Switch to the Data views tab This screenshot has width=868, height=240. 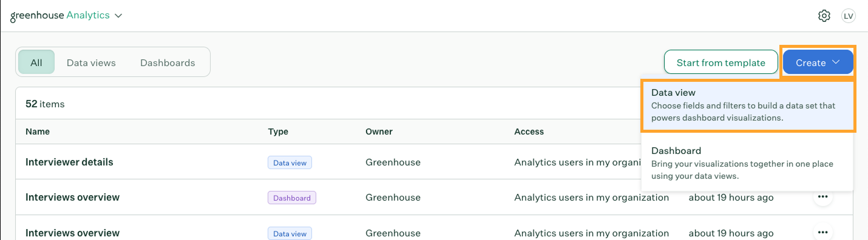(91, 62)
